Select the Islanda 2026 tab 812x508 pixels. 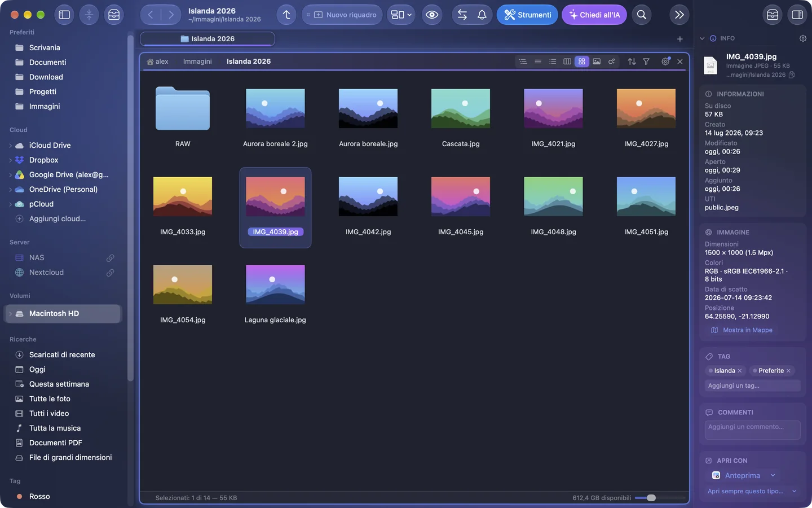point(208,39)
